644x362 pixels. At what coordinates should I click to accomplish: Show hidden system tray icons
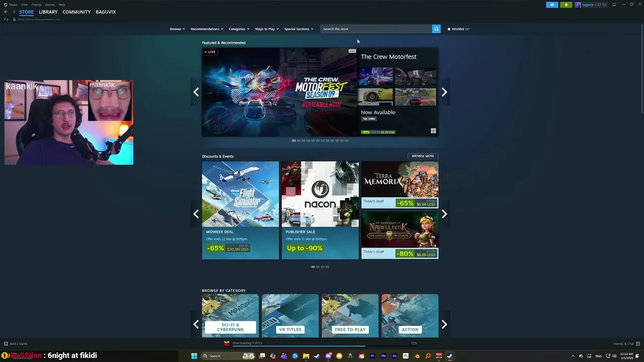pos(573,356)
